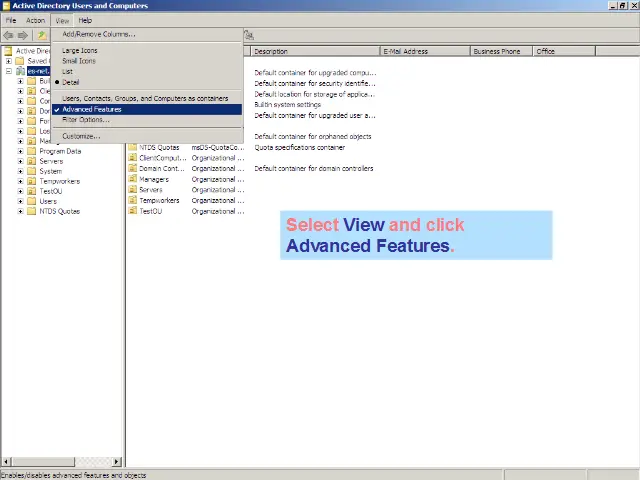Toggle the checked Advanced Features menu option

pyautogui.click(x=92, y=109)
